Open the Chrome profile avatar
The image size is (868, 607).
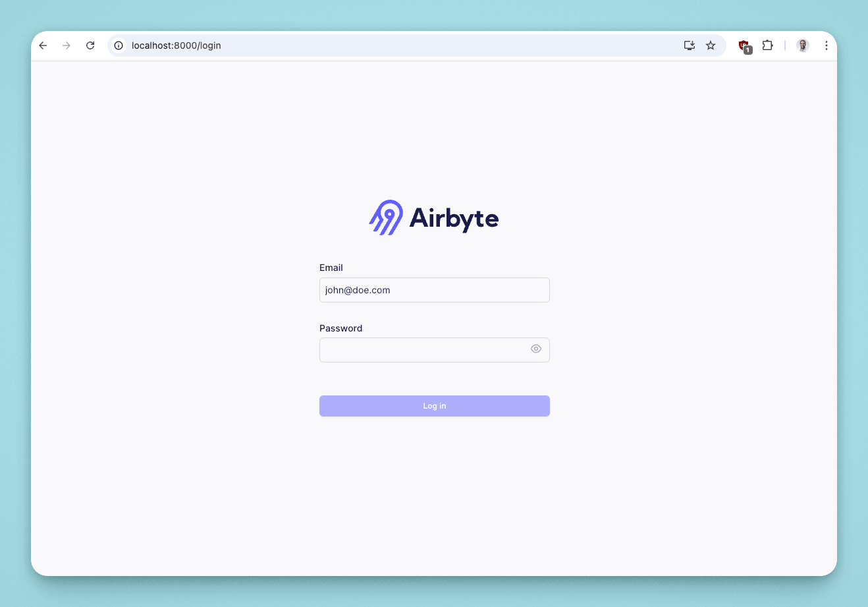802,45
